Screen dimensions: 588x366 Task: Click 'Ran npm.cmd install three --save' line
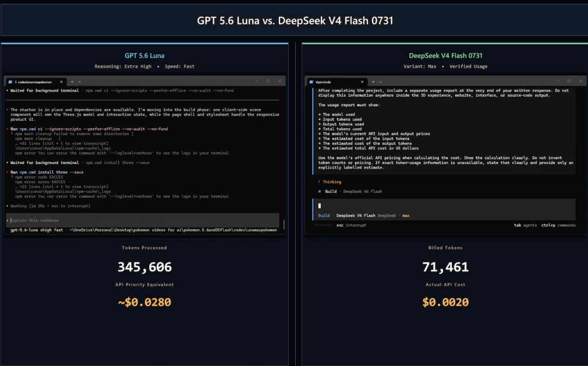coord(45,173)
